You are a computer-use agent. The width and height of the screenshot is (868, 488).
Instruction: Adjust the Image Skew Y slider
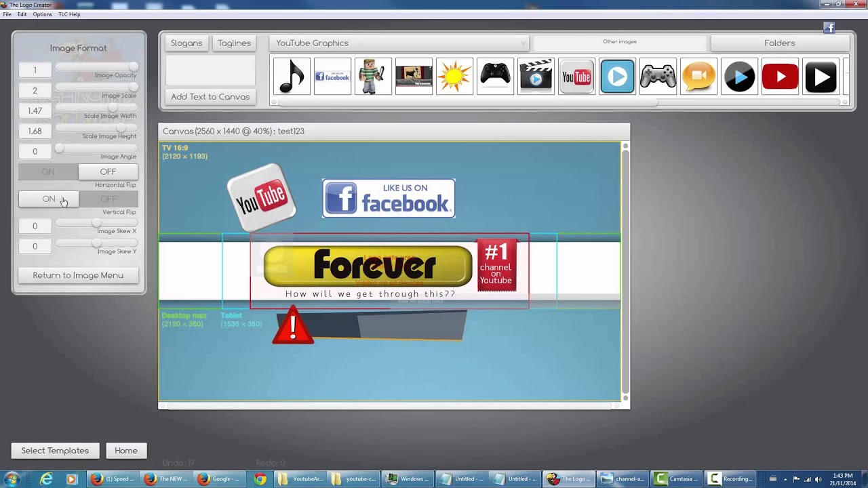click(96, 243)
